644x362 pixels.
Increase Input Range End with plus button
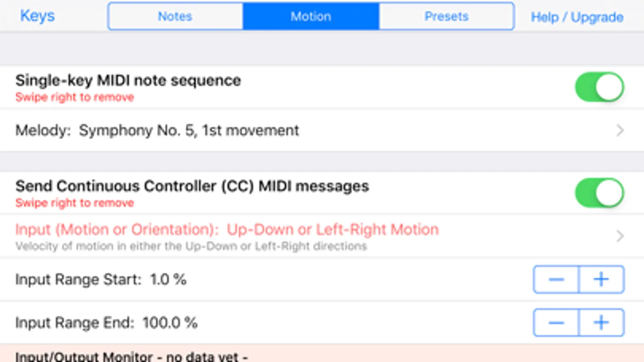click(x=601, y=323)
